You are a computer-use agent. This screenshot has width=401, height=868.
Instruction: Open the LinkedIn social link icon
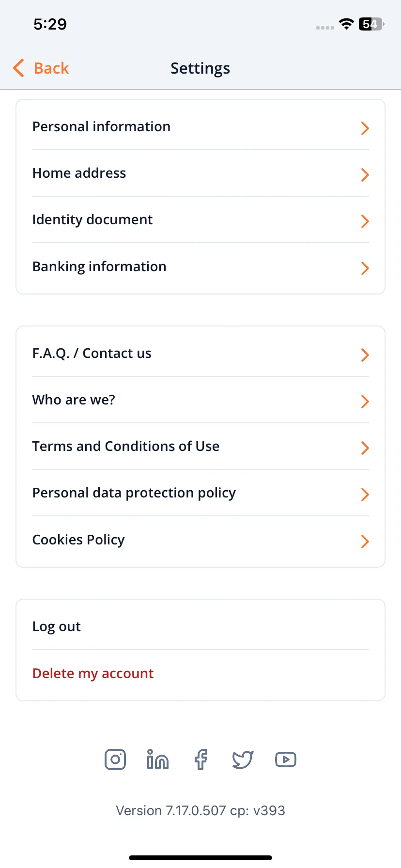(157, 759)
